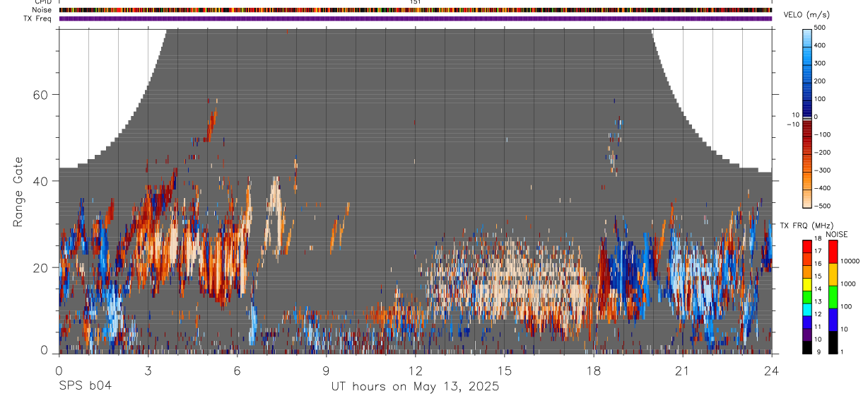868x401 pixels.
Task: Pick the light blue top of velocity colorbar
Action: (807, 37)
